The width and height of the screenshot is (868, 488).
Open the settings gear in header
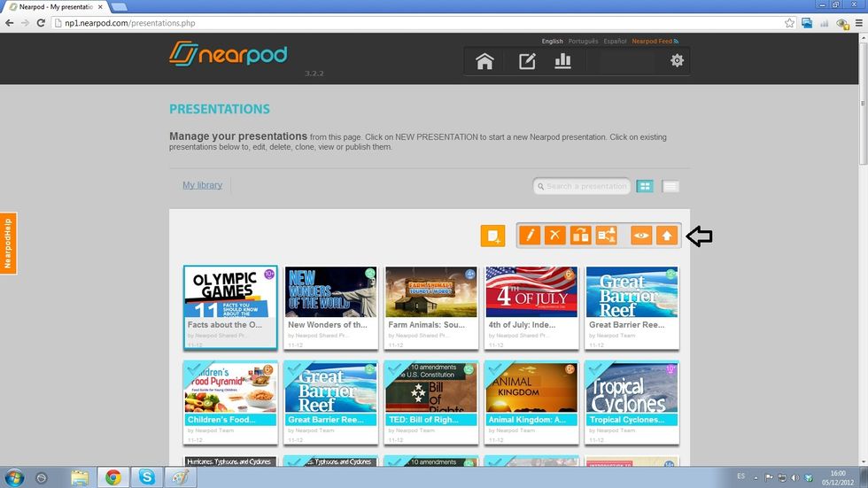tap(677, 61)
